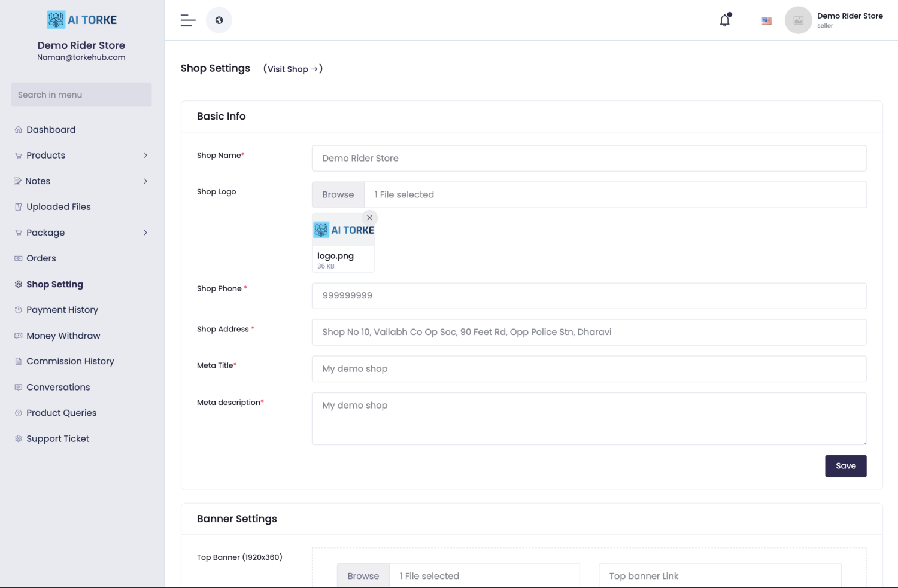Expand the Products submenu chevron

(x=145, y=156)
